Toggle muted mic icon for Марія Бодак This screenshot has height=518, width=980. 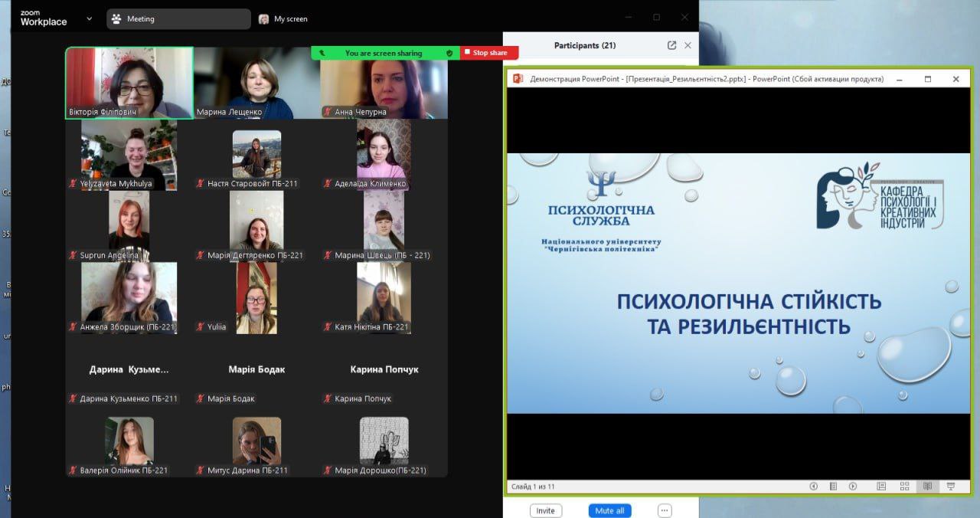pyautogui.click(x=201, y=398)
